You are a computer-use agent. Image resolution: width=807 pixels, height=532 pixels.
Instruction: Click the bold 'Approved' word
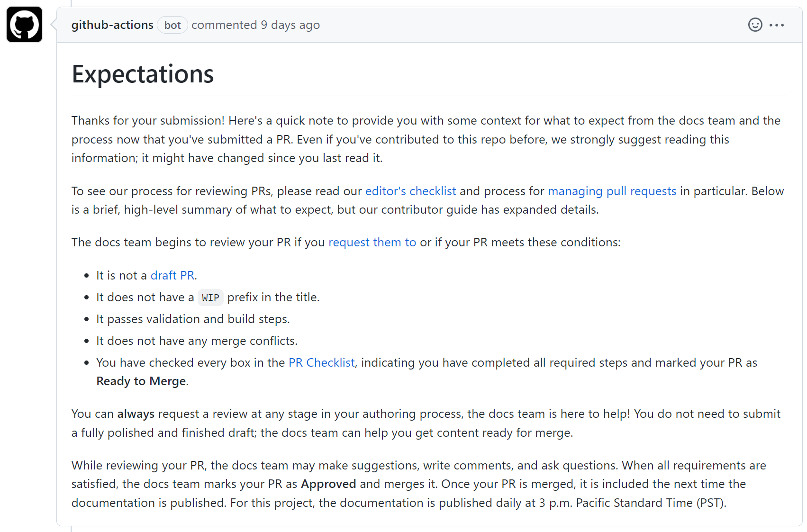coord(328,484)
